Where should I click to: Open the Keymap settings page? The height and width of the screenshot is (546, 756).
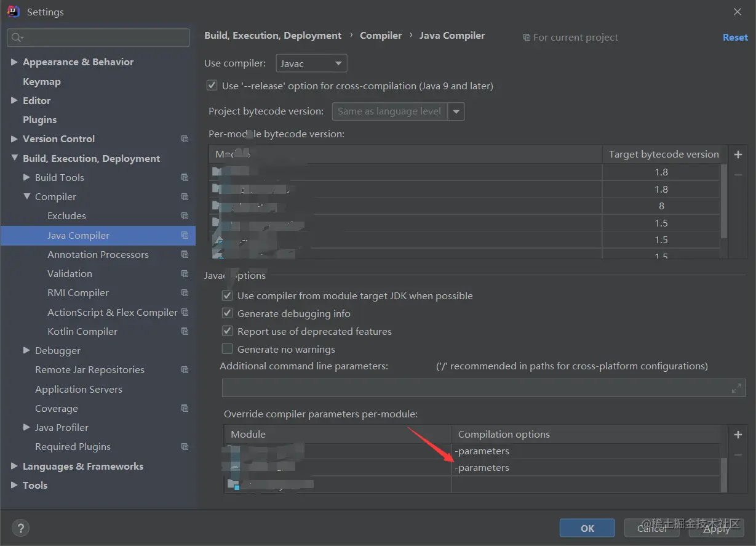[42, 81]
